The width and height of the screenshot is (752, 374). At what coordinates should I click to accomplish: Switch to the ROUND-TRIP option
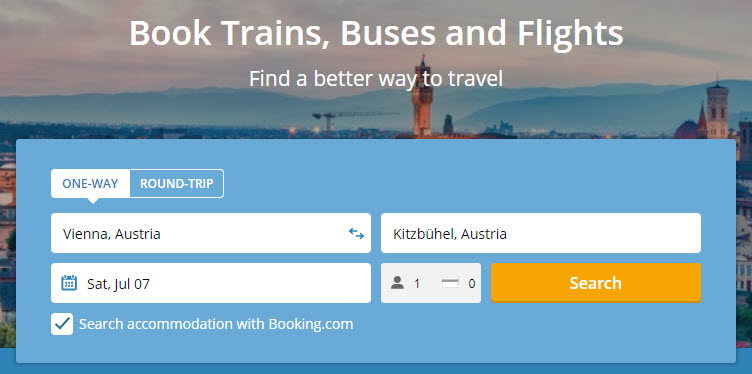pyautogui.click(x=176, y=184)
